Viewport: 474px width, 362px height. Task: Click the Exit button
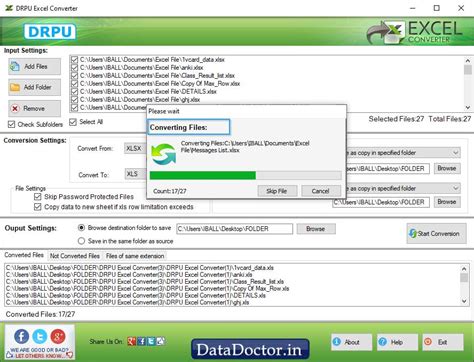click(x=443, y=342)
